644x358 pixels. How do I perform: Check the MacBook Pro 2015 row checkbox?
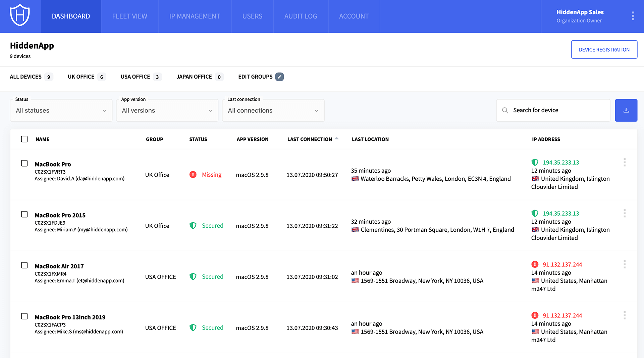click(x=24, y=214)
